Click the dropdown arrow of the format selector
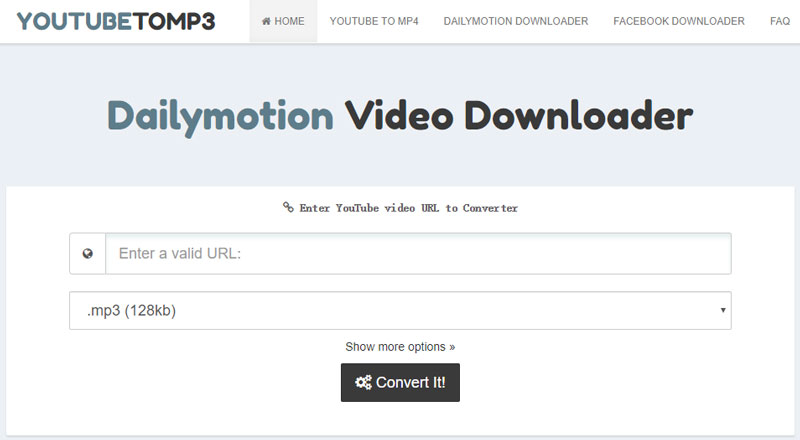 coord(723,310)
